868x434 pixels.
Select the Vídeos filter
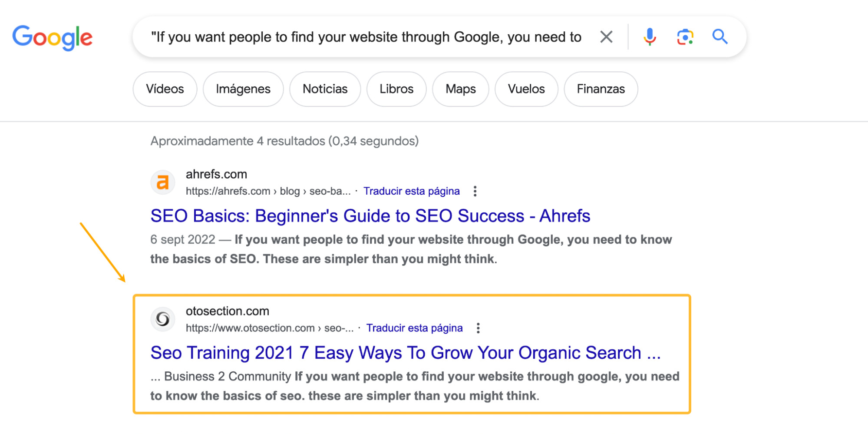tap(165, 89)
